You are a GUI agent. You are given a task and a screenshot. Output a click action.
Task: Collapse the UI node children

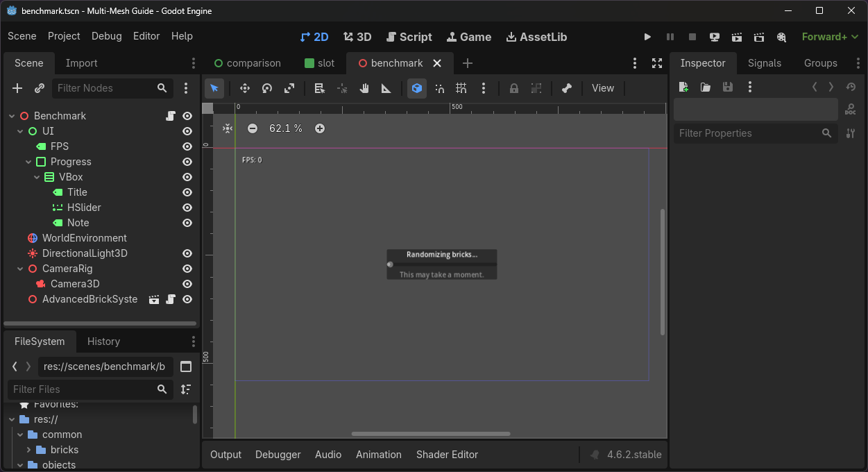point(20,131)
